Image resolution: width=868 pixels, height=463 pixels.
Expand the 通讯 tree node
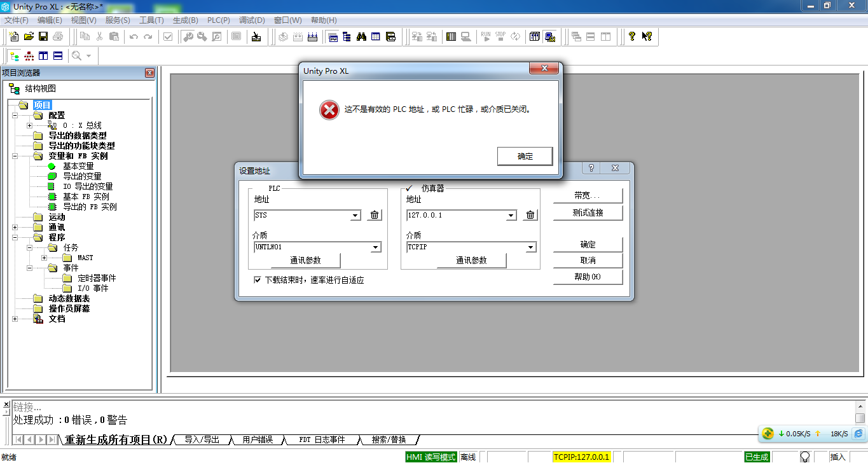(x=15, y=227)
